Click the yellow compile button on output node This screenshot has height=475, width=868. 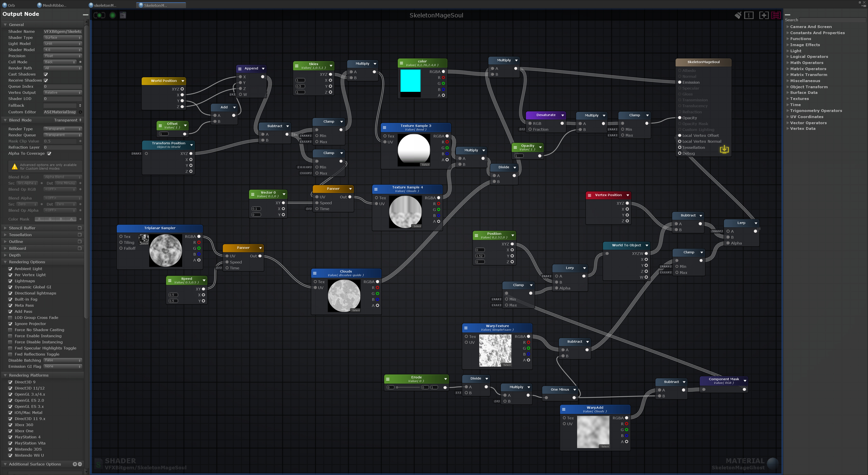(724, 149)
